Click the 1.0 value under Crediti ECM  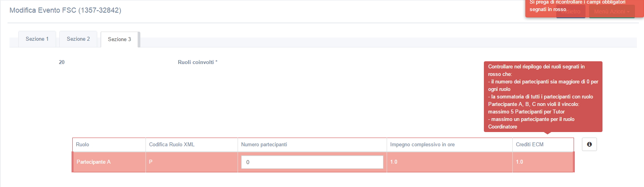tap(519, 162)
